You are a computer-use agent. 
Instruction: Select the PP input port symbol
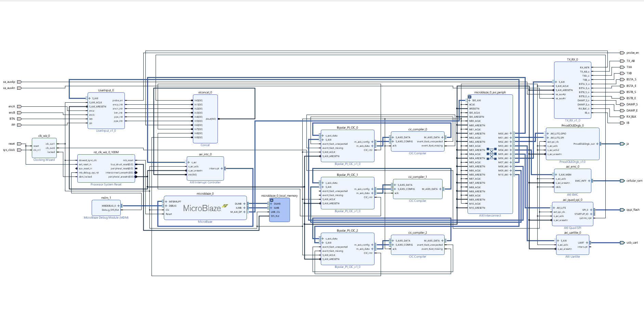(19, 125)
